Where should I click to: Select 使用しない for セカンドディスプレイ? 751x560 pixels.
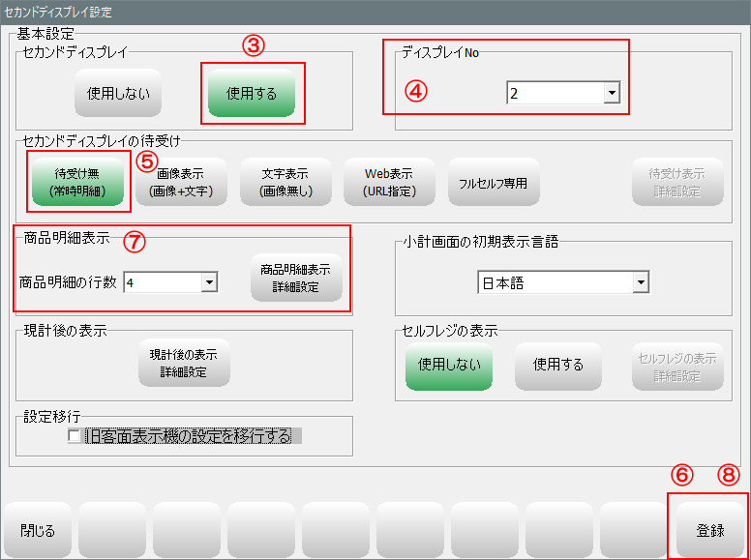point(118,94)
